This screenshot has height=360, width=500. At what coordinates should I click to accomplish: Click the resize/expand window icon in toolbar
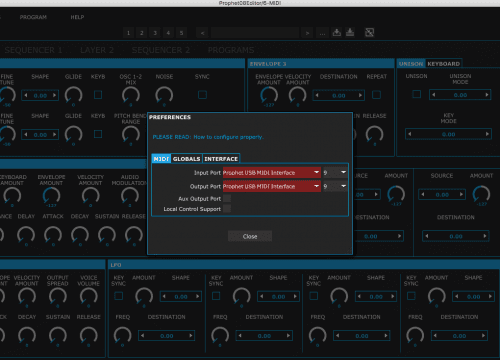[369, 32]
